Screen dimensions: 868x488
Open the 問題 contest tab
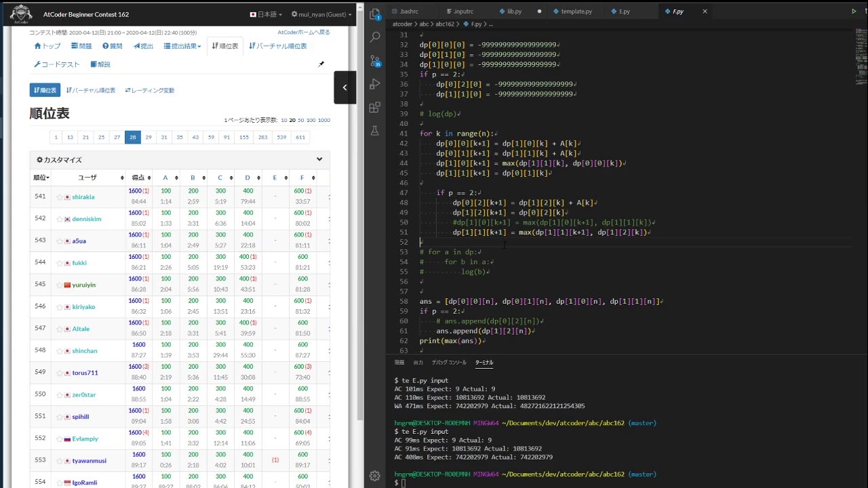(x=81, y=46)
